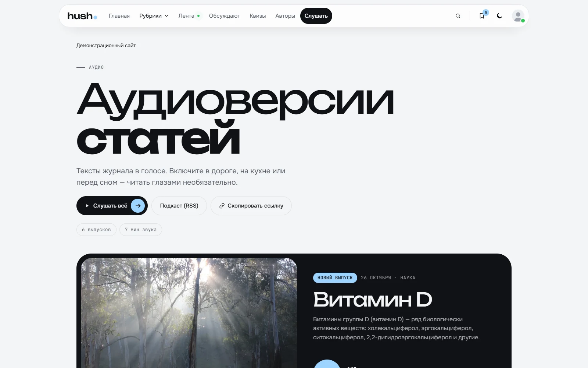Click the 'Демонстрационный сайт' text
This screenshot has width=588, height=368.
point(106,46)
